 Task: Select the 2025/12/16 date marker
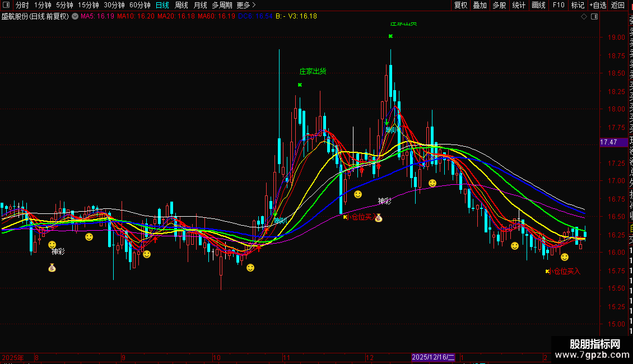pos(433,357)
